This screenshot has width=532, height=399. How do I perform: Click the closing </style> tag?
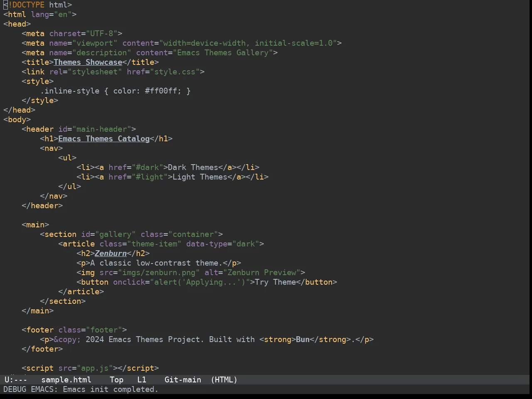40,101
